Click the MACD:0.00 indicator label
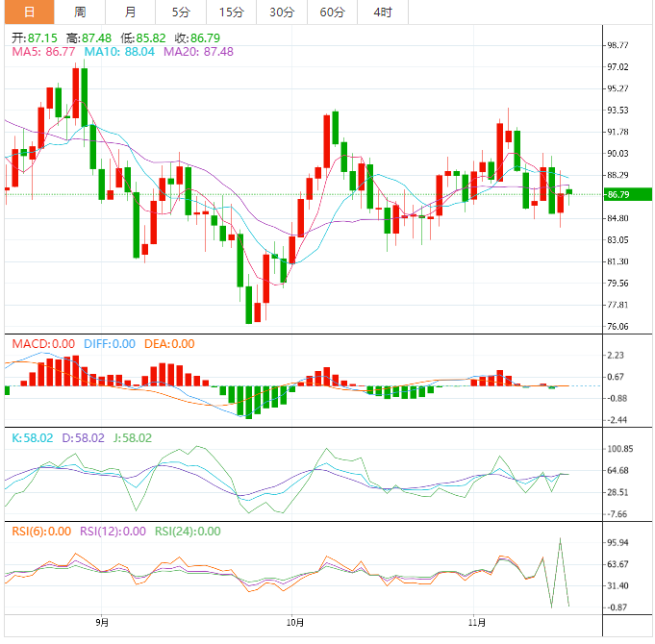This screenshot has height=644, width=655. [42, 343]
